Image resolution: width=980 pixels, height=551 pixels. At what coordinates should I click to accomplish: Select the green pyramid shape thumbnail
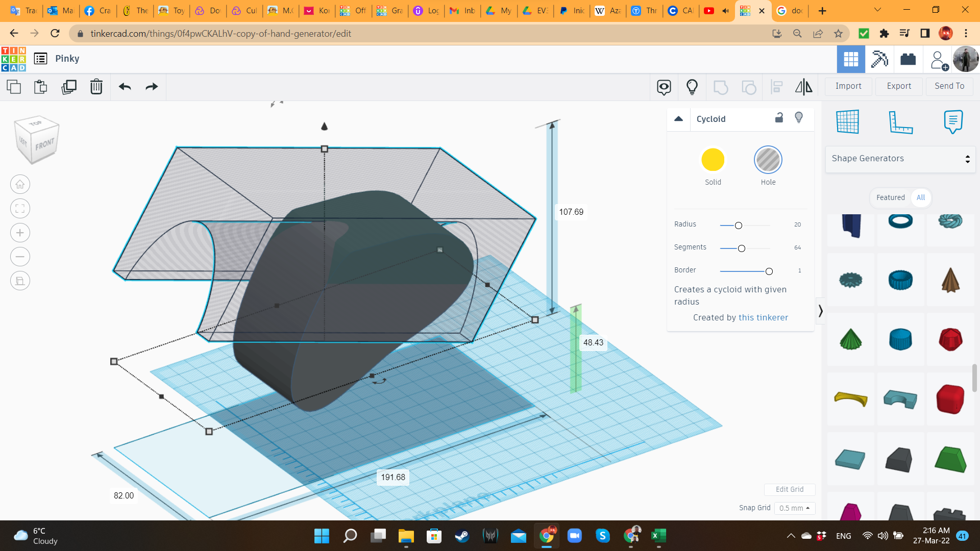pyautogui.click(x=850, y=339)
